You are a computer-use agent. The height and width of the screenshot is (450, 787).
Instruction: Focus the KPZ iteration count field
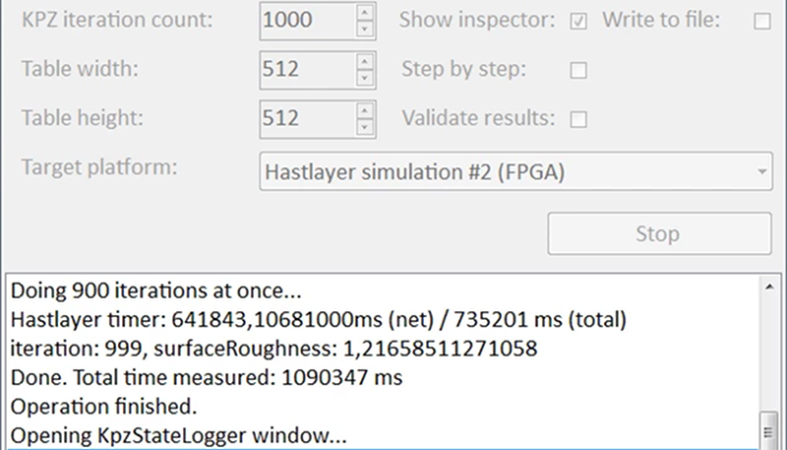click(x=308, y=21)
